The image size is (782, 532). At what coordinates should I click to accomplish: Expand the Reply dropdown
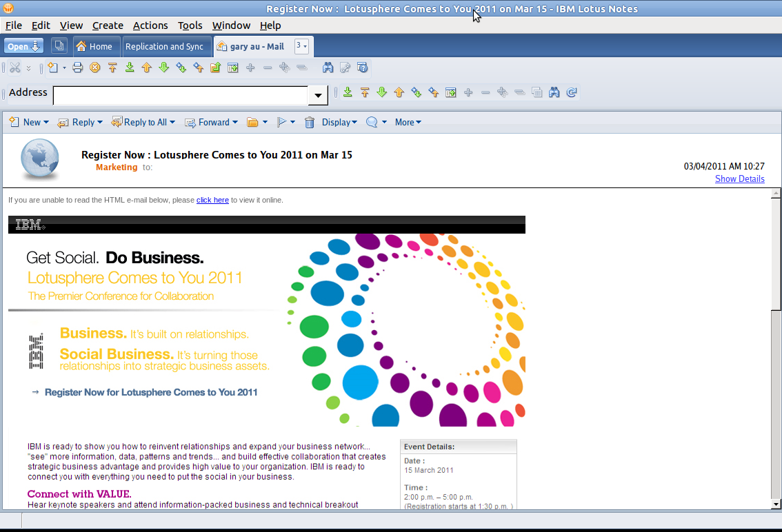coord(100,122)
